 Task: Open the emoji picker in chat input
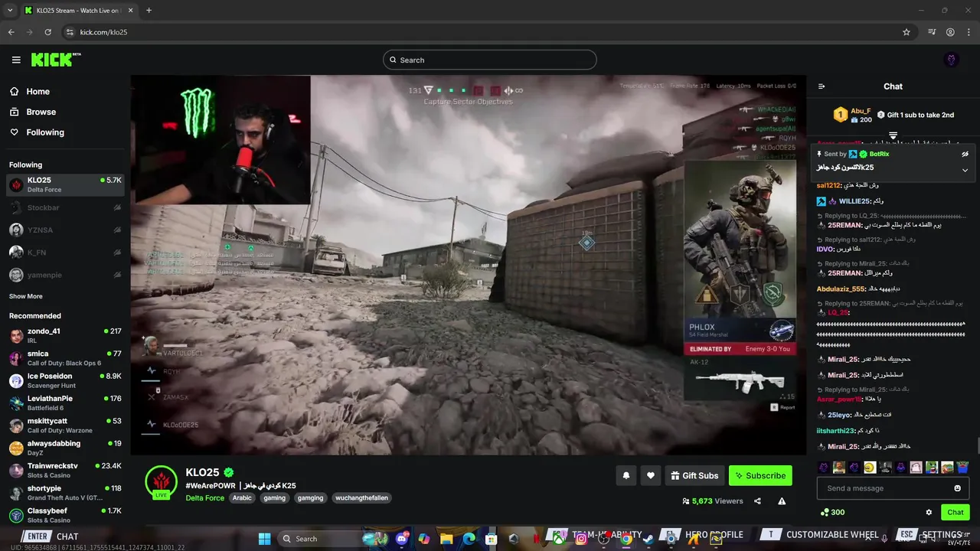tap(957, 488)
